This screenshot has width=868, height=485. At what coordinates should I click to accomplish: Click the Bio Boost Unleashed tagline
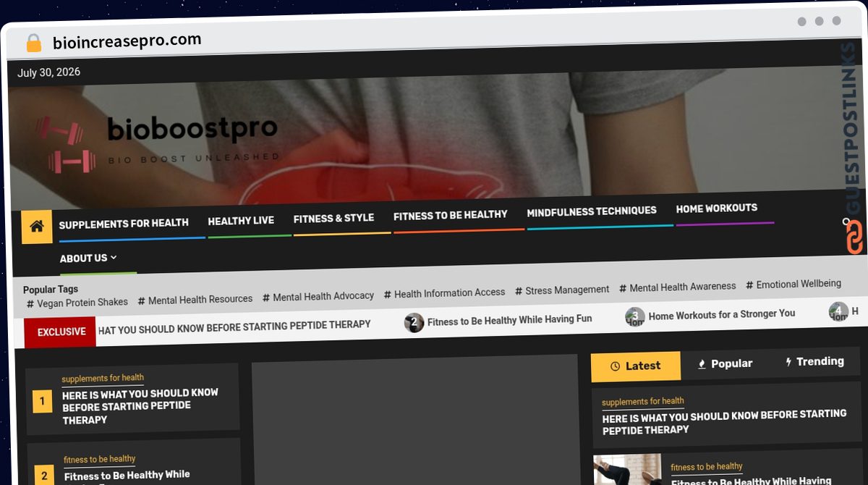[x=193, y=158]
